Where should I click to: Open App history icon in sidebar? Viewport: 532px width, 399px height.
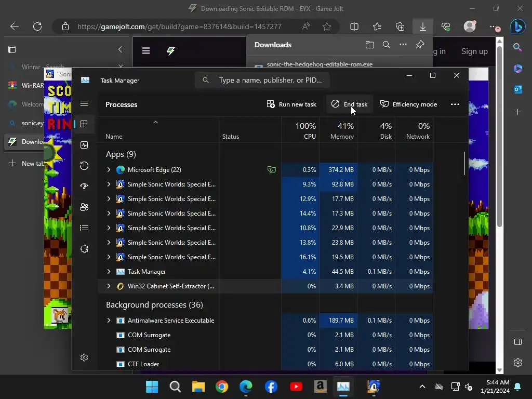click(x=84, y=166)
